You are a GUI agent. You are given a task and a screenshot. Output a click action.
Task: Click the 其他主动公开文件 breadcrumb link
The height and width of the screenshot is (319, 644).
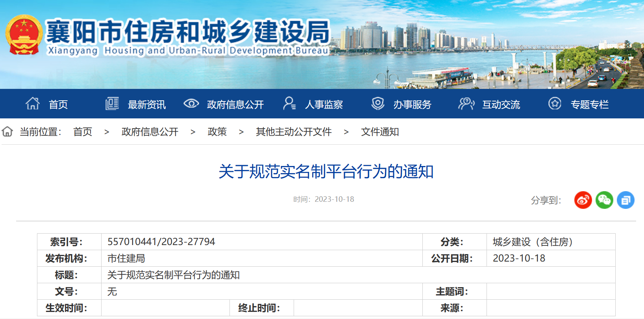coord(294,132)
